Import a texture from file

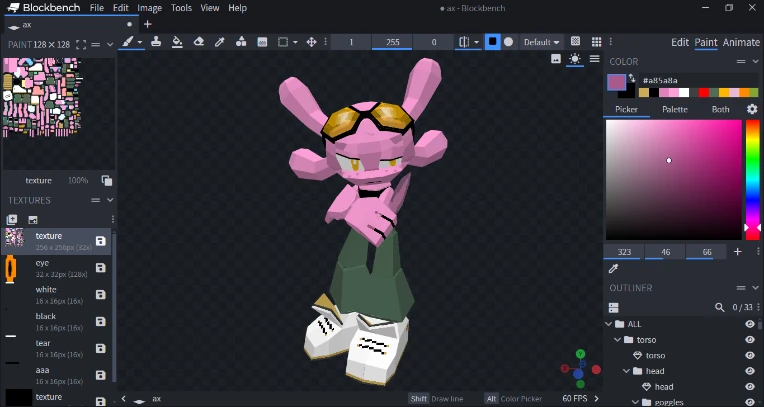tap(33, 220)
